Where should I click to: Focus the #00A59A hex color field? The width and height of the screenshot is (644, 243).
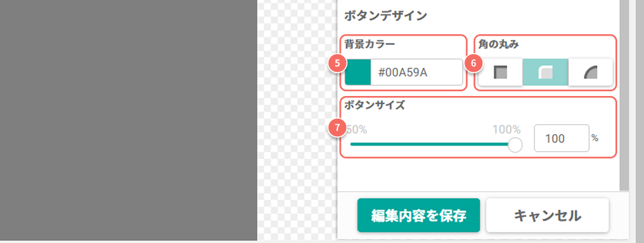417,72
